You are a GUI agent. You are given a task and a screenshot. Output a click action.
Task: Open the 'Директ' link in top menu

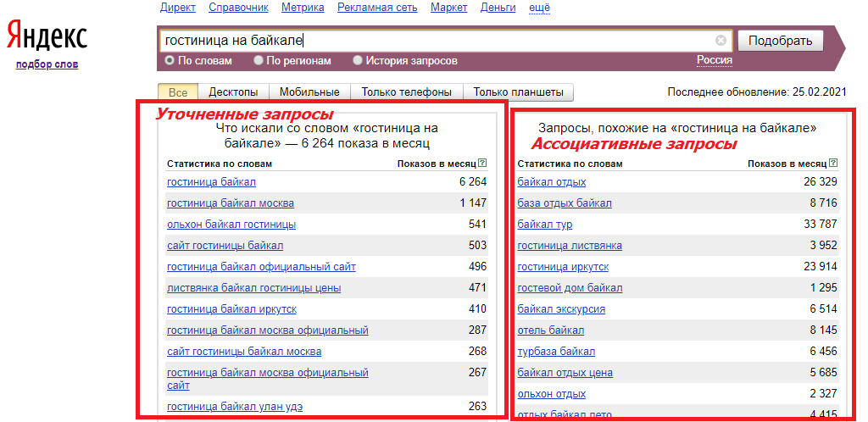[x=178, y=8]
